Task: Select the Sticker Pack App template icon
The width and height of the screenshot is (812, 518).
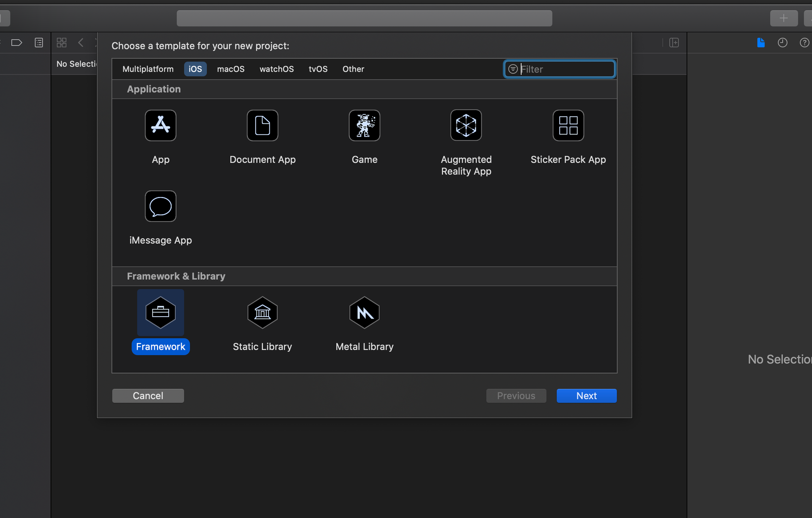Action: pyautogui.click(x=568, y=125)
